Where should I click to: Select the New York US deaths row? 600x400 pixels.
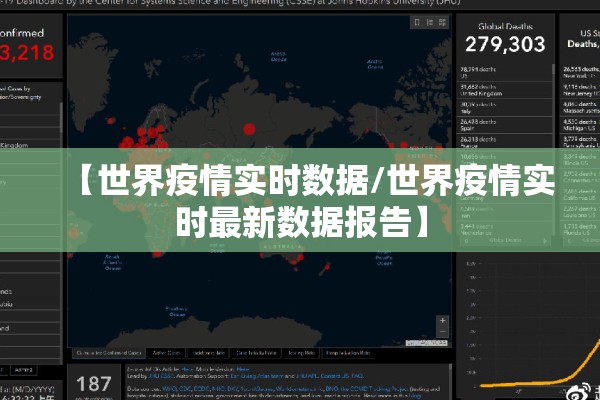[580, 72]
